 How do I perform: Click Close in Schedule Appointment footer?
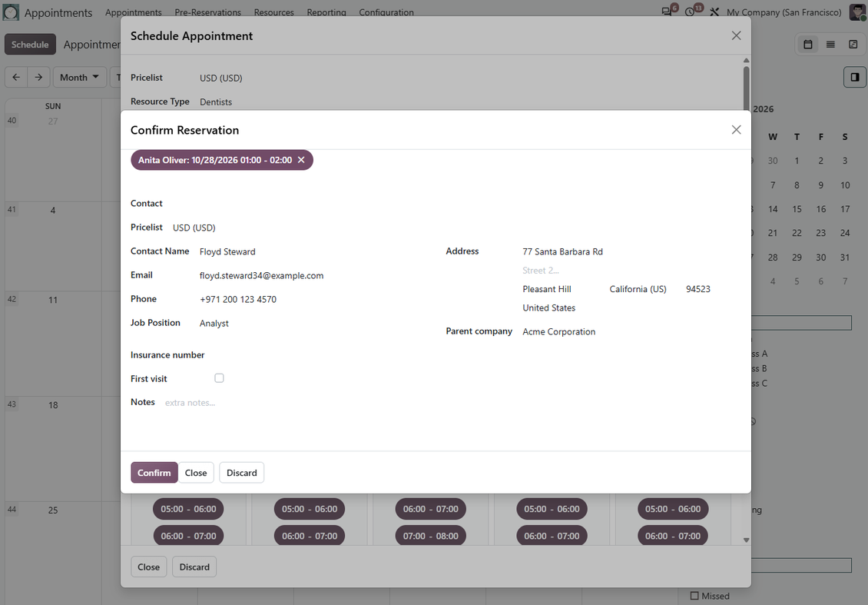click(x=149, y=567)
